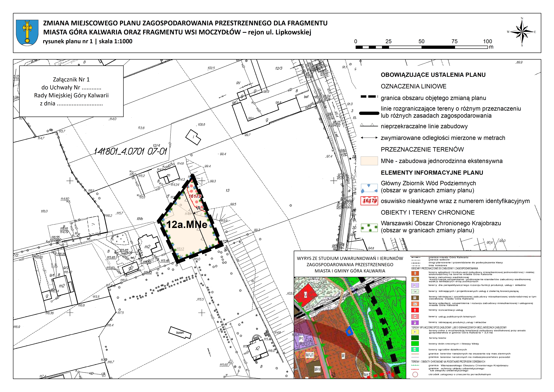Click 'nieprzekraczalne linie zabudowy' legend text
Image resolution: width=554 pixels, height=392 pixels.
pos(424,126)
